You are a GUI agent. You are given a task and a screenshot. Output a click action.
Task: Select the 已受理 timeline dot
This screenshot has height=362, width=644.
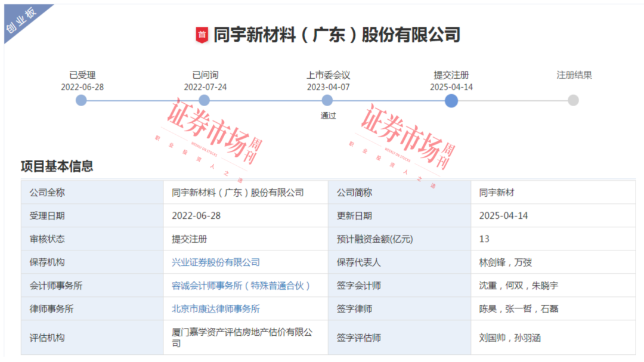click(x=81, y=100)
